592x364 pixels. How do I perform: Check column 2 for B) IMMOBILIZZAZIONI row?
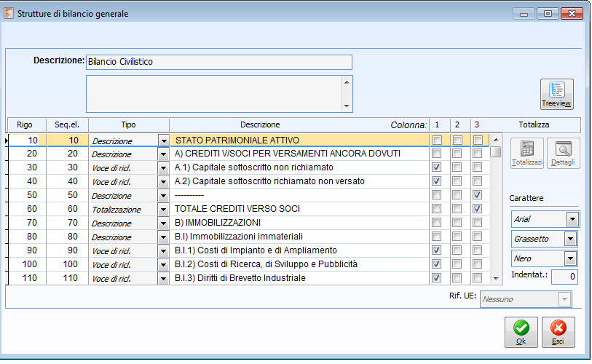click(457, 223)
